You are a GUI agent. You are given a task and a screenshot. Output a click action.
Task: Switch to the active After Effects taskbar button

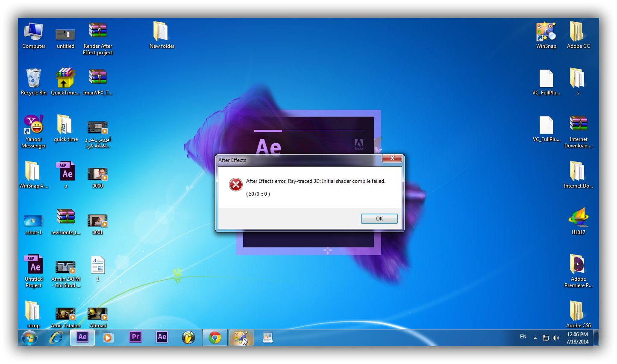pos(82,337)
